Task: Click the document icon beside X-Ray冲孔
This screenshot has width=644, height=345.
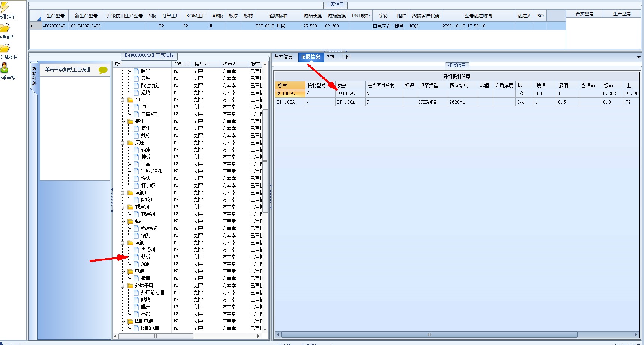Action: click(x=137, y=171)
